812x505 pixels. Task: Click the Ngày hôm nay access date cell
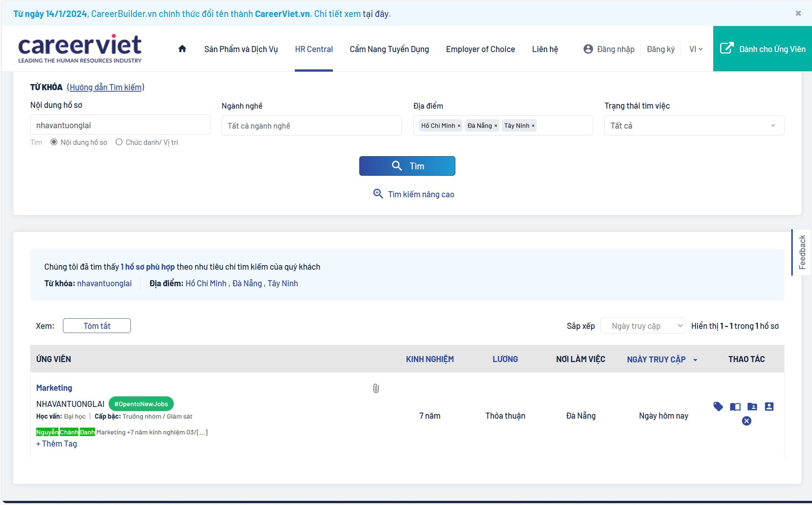(x=663, y=416)
